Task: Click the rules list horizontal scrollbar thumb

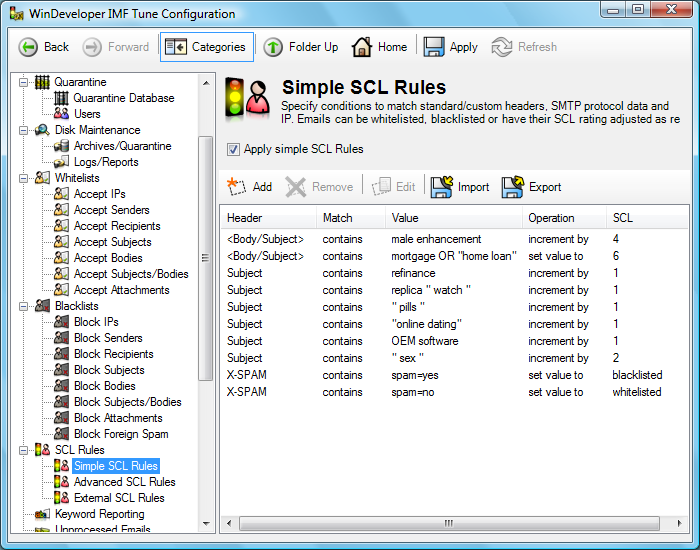Action: (x=449, y=523)
